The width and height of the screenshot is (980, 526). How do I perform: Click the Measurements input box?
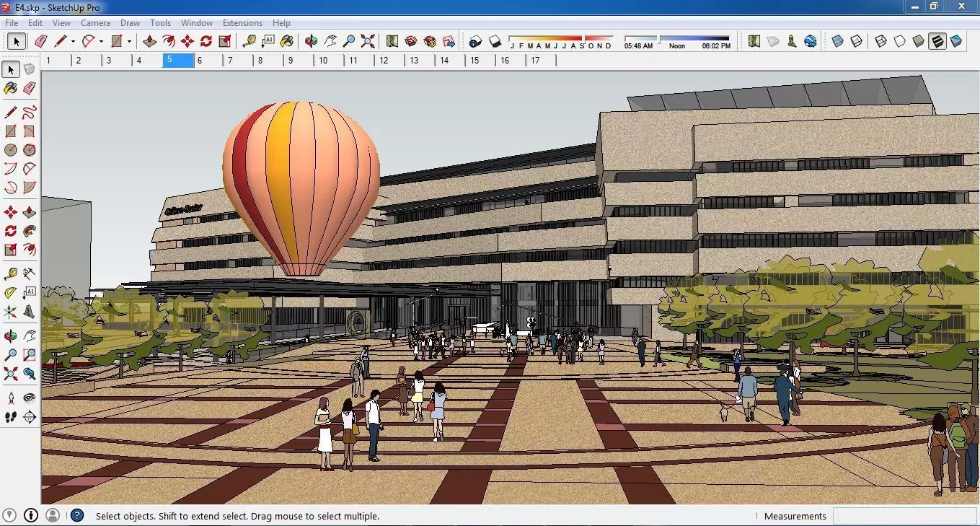(x=904, y=516)
